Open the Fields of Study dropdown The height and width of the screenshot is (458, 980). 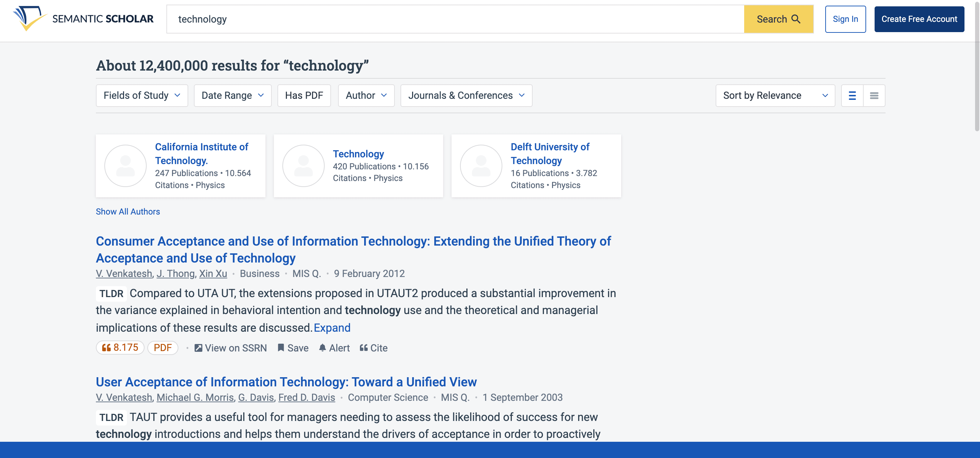point(141,96)
